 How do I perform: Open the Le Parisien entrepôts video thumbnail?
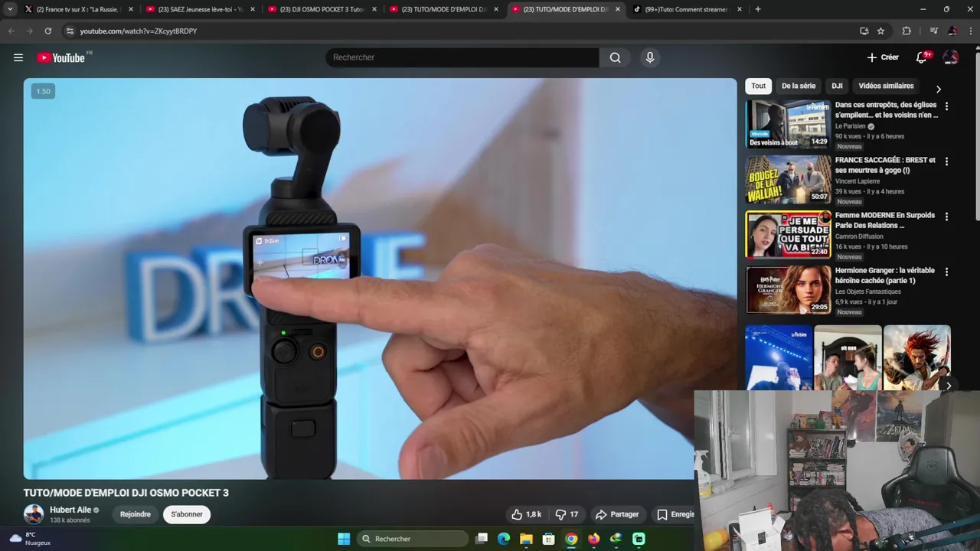(x=788, y=124)
